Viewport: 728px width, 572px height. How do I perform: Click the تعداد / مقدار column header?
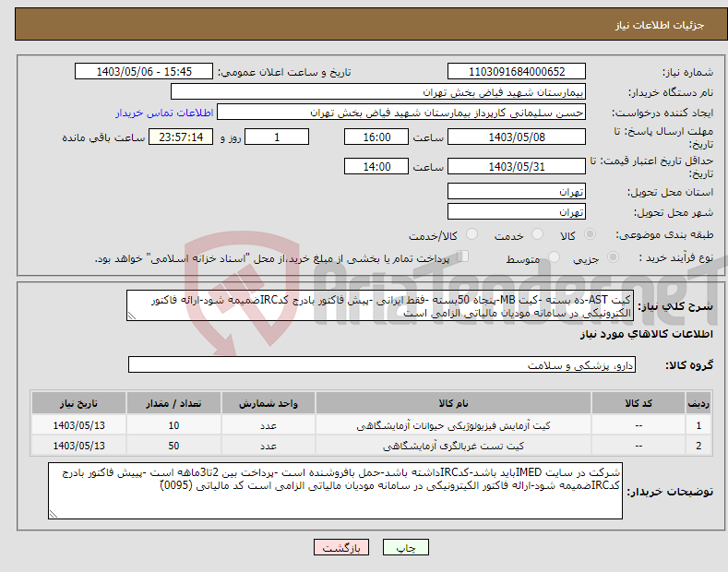(173, 403)
